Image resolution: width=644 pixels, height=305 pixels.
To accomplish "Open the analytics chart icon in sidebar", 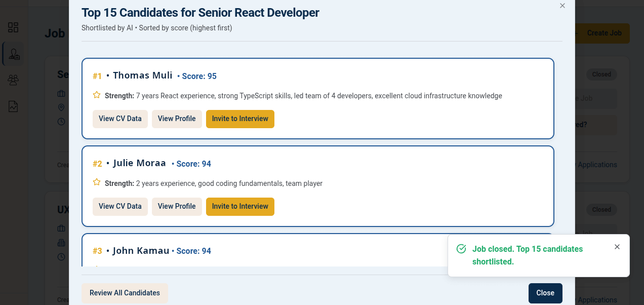I will pyautogui.click(x=13, y=106).
